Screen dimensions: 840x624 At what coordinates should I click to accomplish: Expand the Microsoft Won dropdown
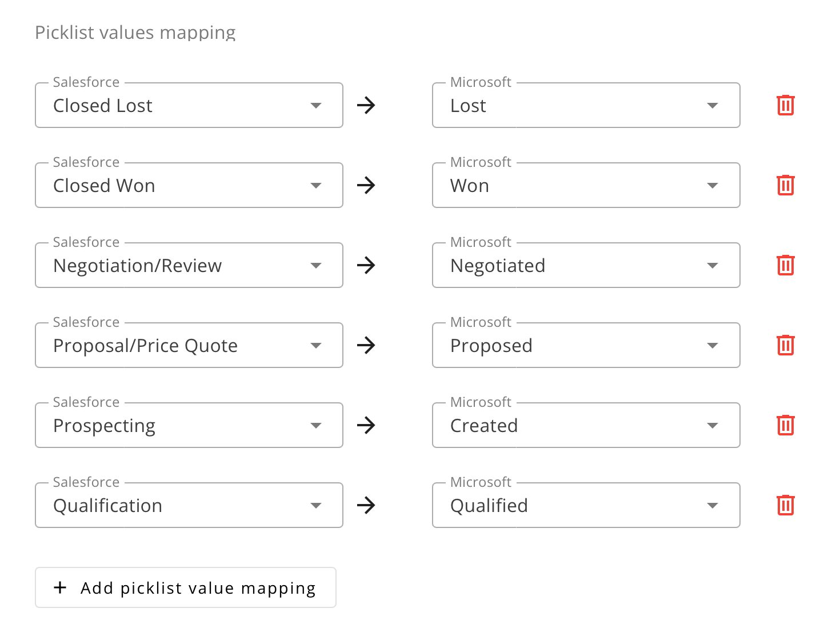(x=712, y=186)
